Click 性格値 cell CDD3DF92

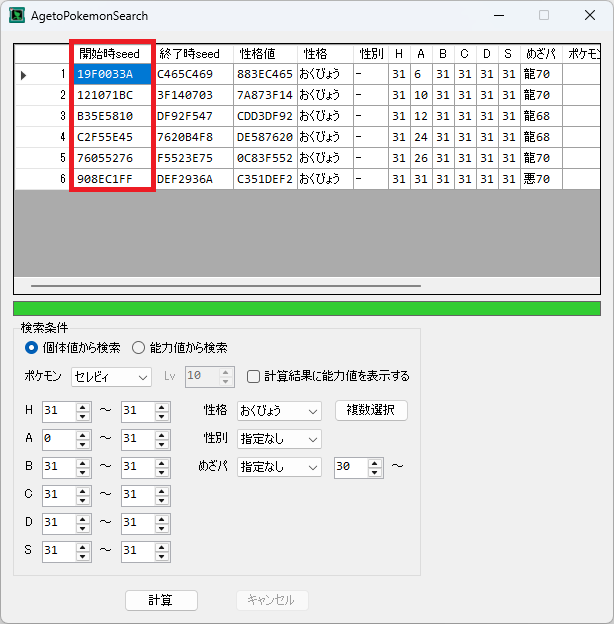click(x=265, y=116)
